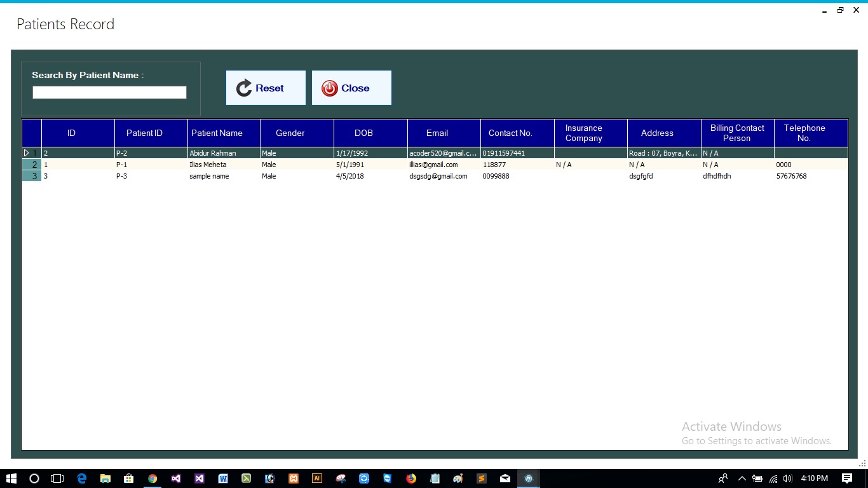Click the 0000 telephone cell

(811, 165)
